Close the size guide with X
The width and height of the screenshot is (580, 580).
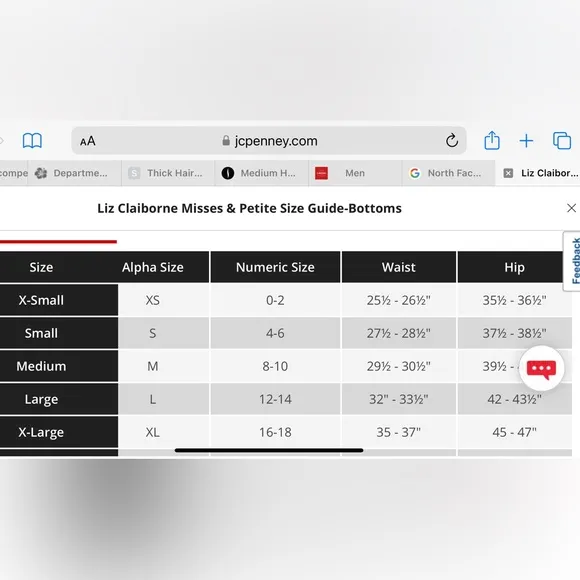coord(571,208)
